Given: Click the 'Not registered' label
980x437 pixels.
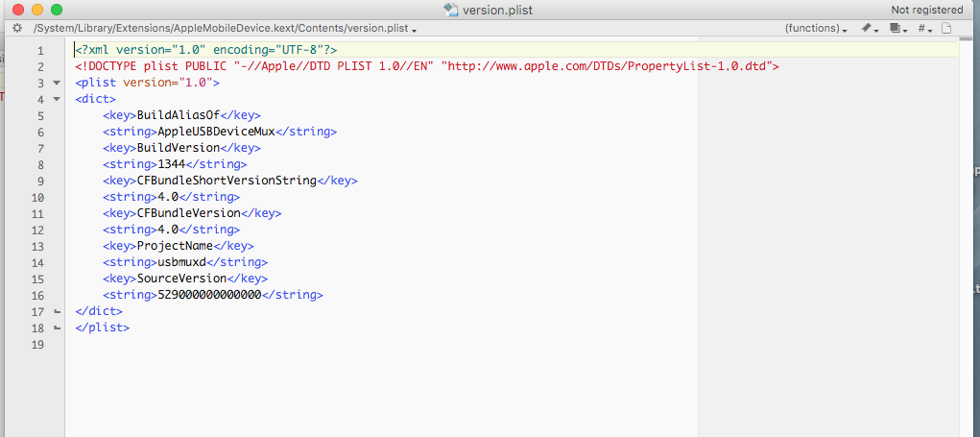Looking at the screenshot, I should coord(927,10).
